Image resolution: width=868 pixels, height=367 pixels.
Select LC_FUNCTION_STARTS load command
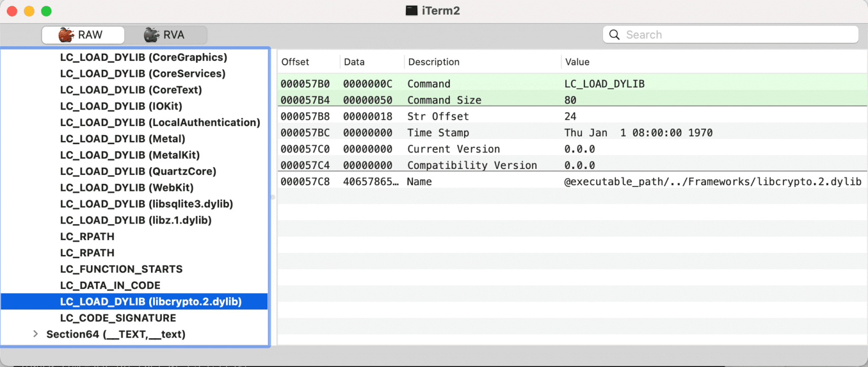(121, 269)
